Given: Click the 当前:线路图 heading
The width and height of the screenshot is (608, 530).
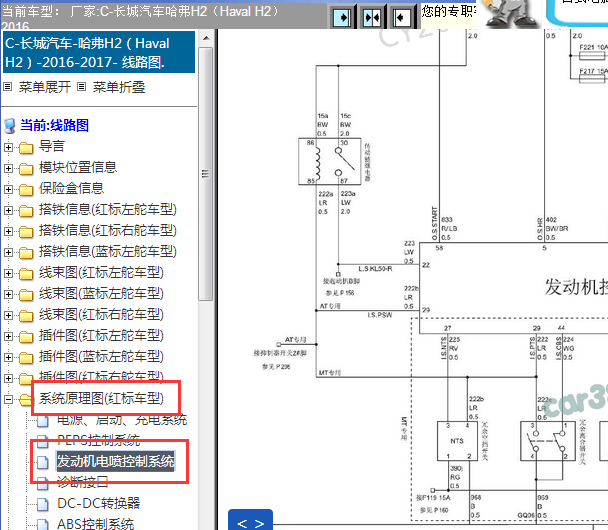Looking at the screenshot, I should point(54,125).
